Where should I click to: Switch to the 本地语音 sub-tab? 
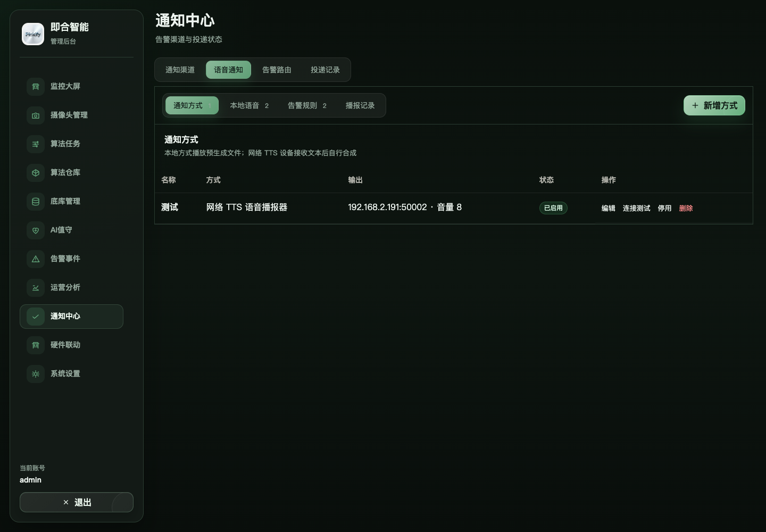click(x=249, y=105)
